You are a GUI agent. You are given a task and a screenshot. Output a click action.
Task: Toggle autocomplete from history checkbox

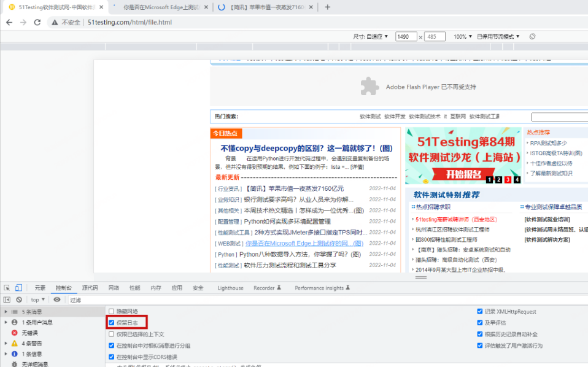pyautogui.click(x=479, y=334)
